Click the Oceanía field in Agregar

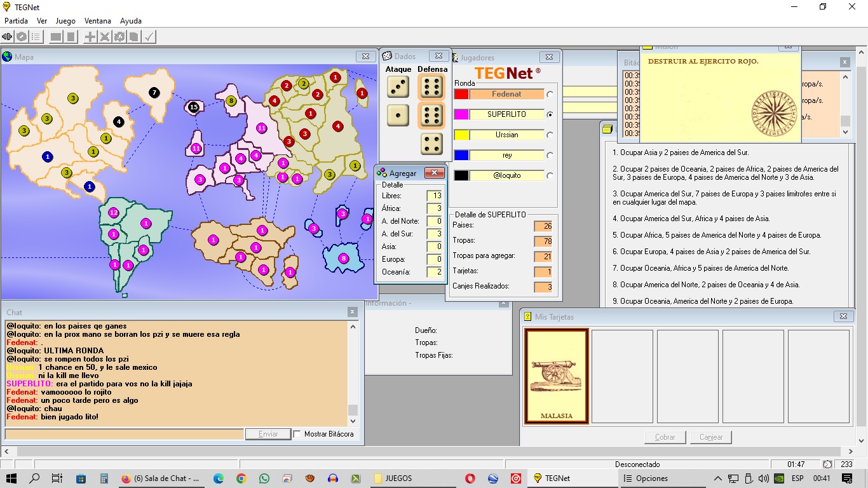pyautogui.click(x=434, y=272)
